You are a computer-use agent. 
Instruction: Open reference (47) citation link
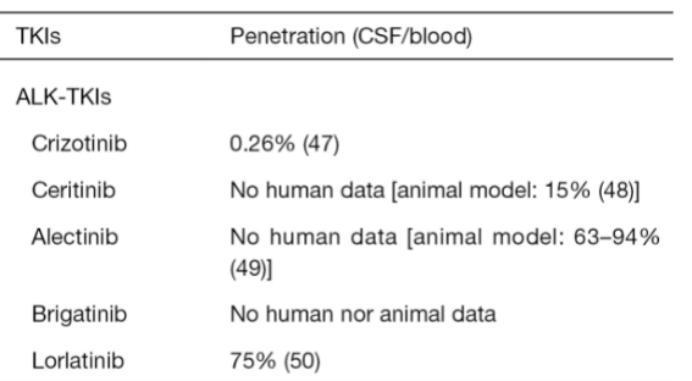(x=321, y=144)
